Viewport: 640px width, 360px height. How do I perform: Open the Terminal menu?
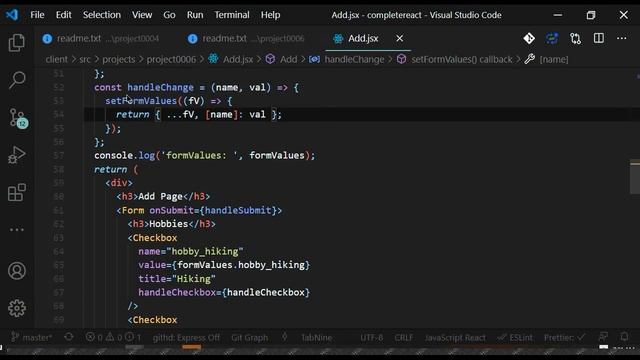pyautogui.click(x=232, y=15)
